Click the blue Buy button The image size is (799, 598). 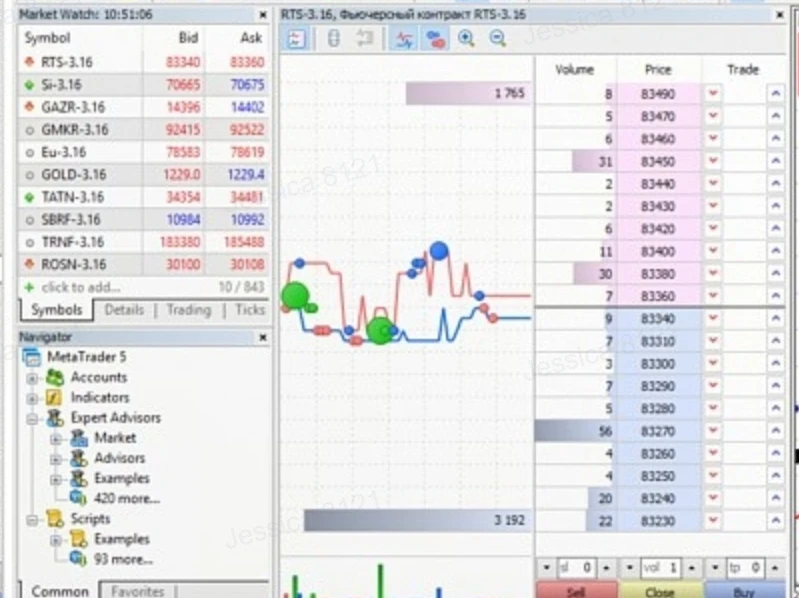click(745, 590)
